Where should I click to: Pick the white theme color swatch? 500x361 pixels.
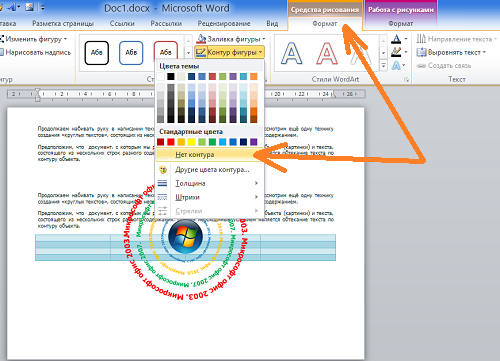(x=161, y=77)
